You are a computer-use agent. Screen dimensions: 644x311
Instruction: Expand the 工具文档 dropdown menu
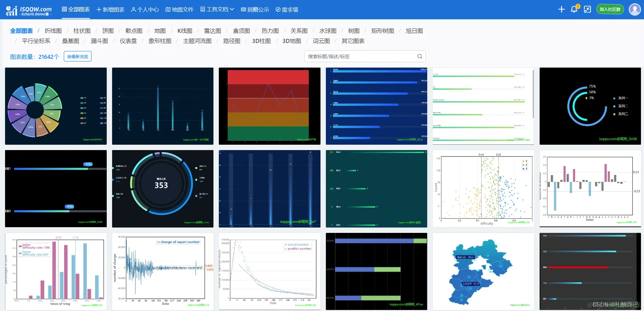[216, 9]
